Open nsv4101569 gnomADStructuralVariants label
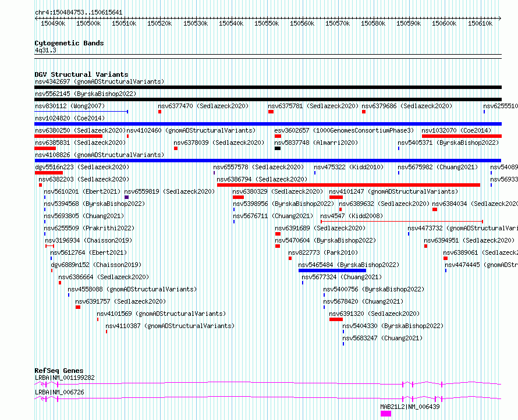Screen dimensions: 518x420 (161, 314)
